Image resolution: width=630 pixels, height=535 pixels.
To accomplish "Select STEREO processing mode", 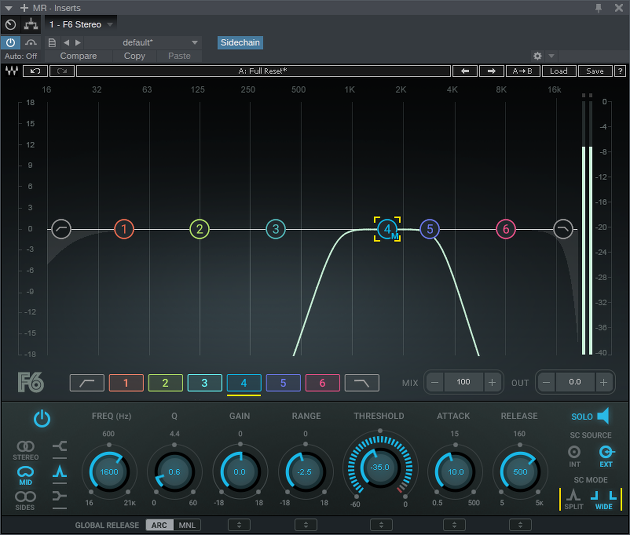I will 25,450.
